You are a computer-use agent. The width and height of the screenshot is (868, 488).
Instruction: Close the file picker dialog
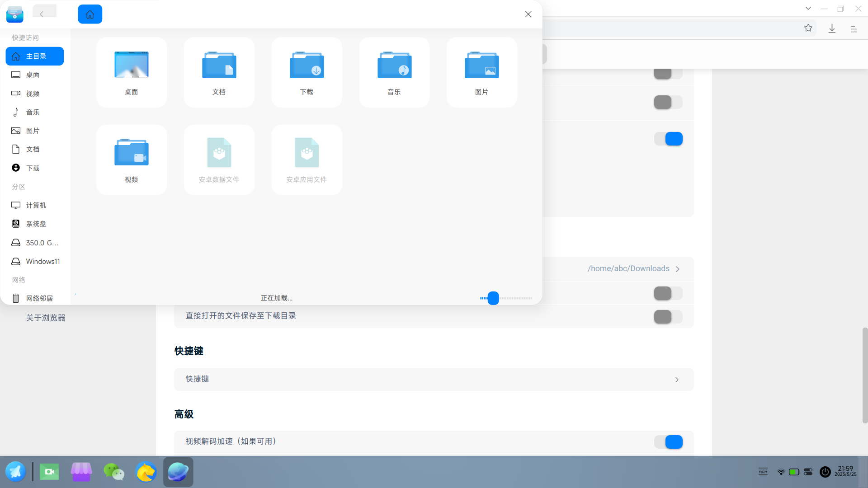[x=528, y=14]
